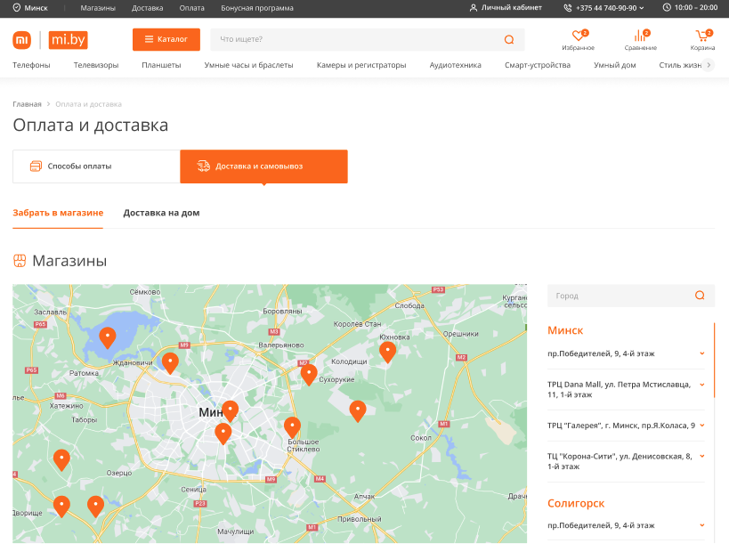Click the Xiaomi mi.by logo
Viewport: 729px width, 560px height.
pyautogui.click(x=50, y=40)
